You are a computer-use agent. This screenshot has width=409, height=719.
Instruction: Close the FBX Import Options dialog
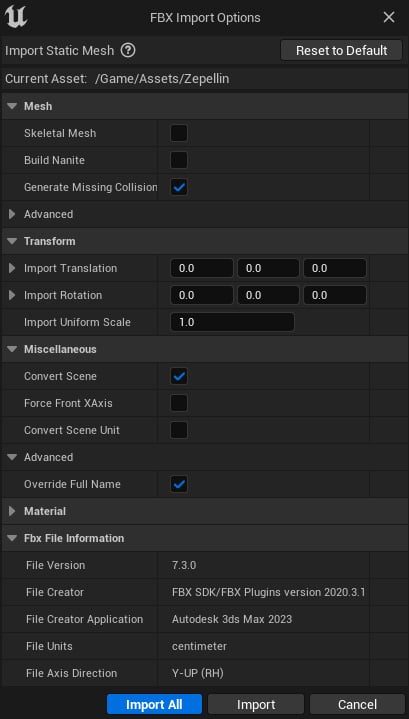click(x=389, y=17)
